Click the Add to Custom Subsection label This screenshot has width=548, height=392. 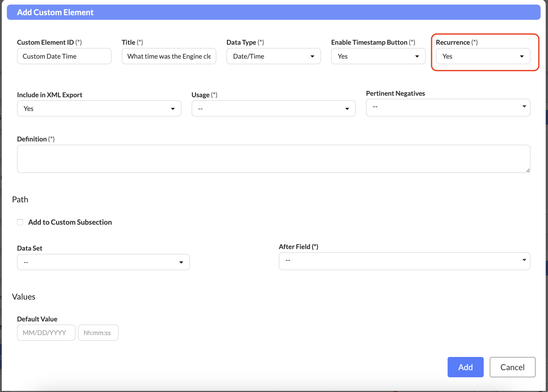70,222
